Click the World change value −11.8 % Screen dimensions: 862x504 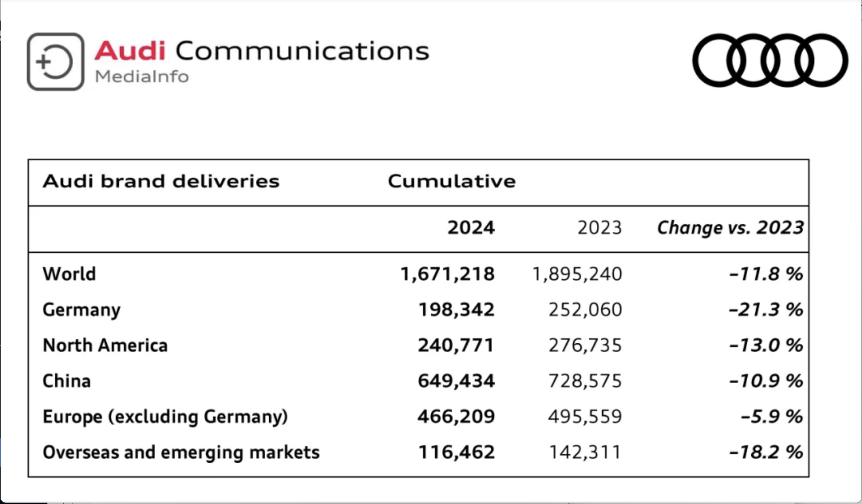(x=766, y=274)
